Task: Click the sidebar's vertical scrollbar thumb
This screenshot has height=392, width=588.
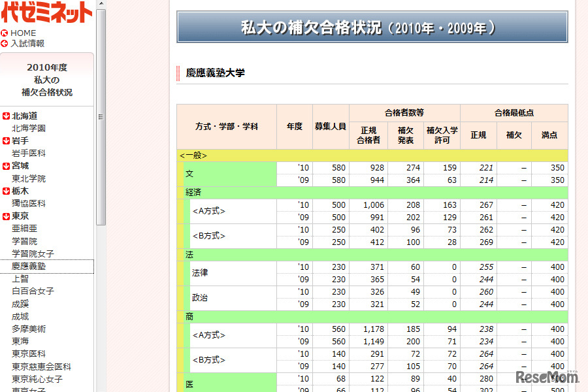Action: click(101, 118)
